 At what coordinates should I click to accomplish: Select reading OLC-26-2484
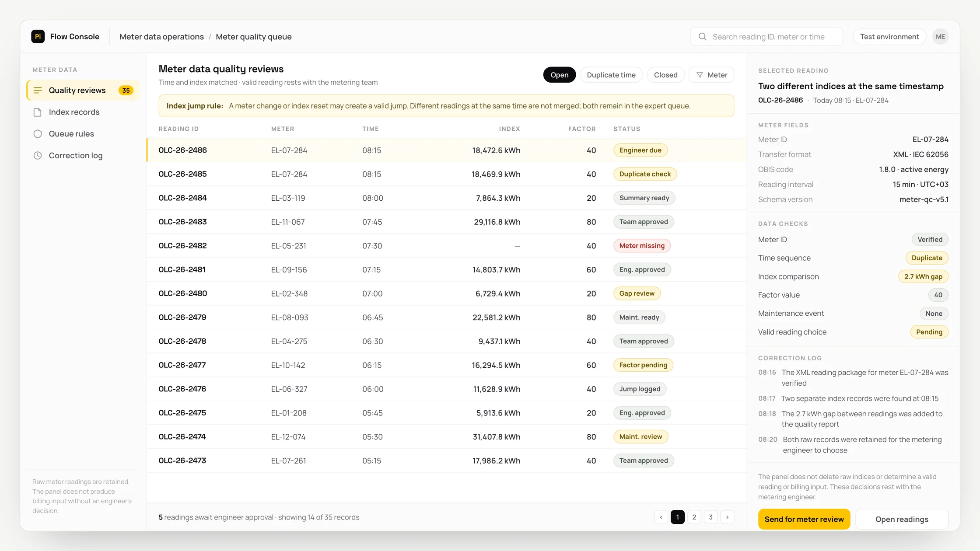(446, 198)
